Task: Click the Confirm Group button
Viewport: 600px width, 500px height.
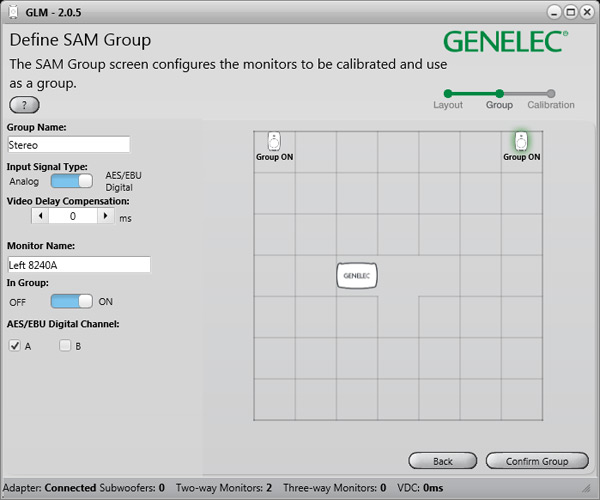Action: click(537, 461)
